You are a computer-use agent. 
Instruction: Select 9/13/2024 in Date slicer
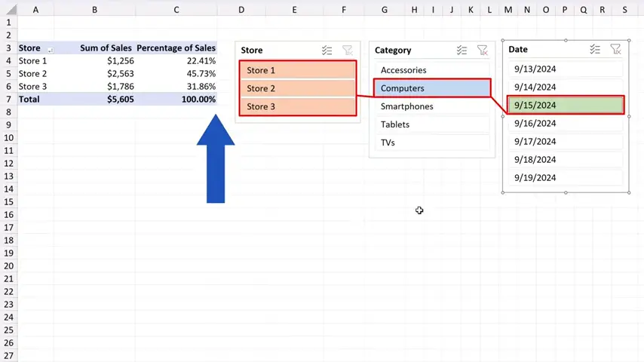pyautogui.click(x=566, y=69)
